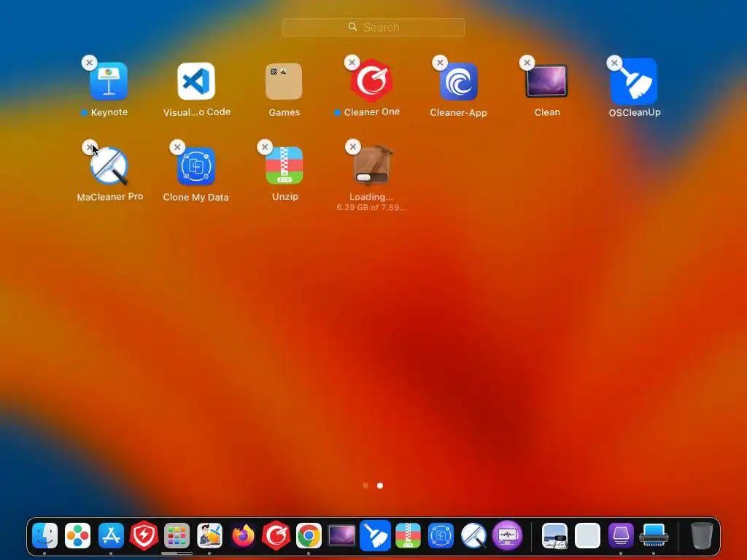Open the photo preview icon in Dock

pyautogui.click(x=554, y=536)
